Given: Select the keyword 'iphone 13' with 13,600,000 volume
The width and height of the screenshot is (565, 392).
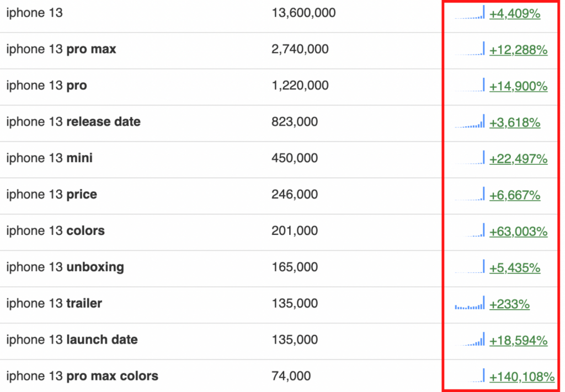Looking at the screenshot, I should 35,13.
